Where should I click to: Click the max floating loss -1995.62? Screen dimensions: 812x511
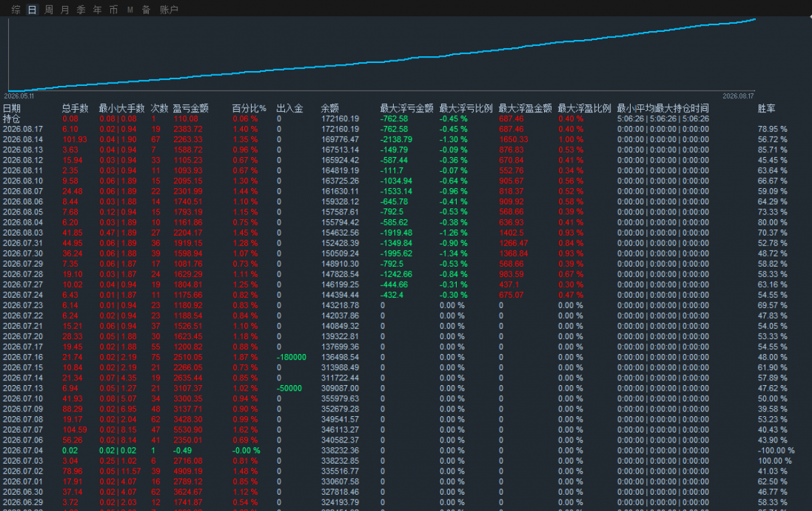395,254
